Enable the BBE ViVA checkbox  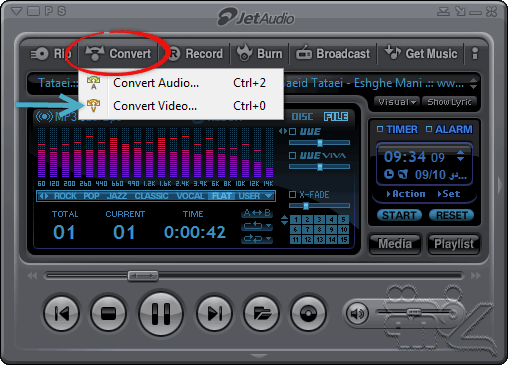coord(292,155)
